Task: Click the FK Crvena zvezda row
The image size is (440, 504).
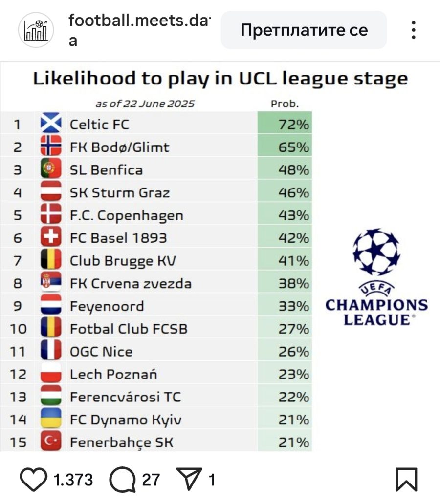Action: [x=156, y=282]
